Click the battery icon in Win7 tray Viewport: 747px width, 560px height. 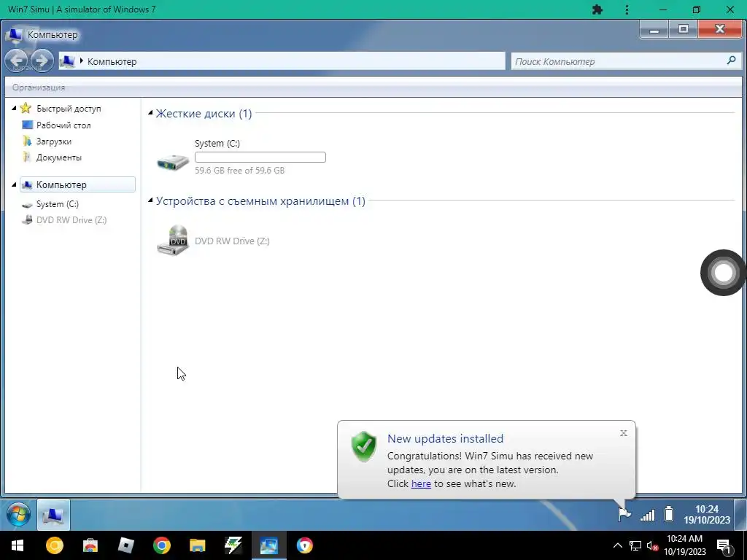click(x=669, y=514)
